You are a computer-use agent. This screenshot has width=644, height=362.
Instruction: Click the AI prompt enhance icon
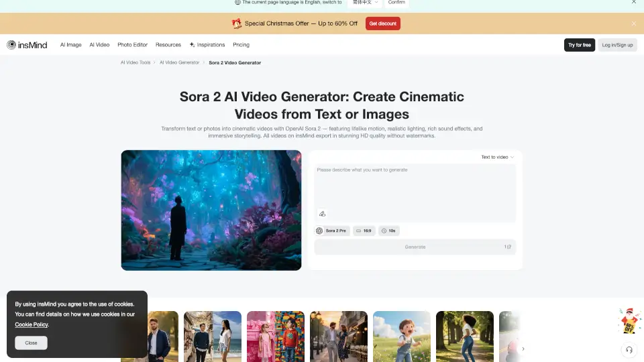point(323,214)
